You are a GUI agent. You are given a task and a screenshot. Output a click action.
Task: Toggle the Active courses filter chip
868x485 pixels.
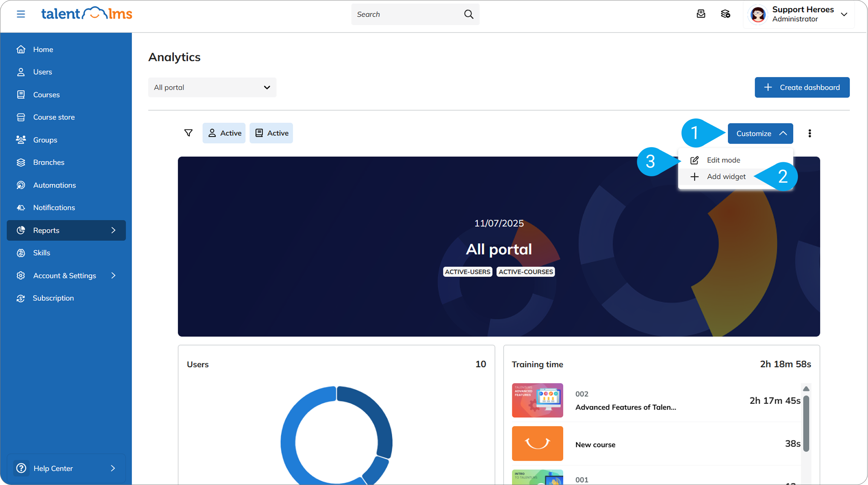click(x=271, y=133)
